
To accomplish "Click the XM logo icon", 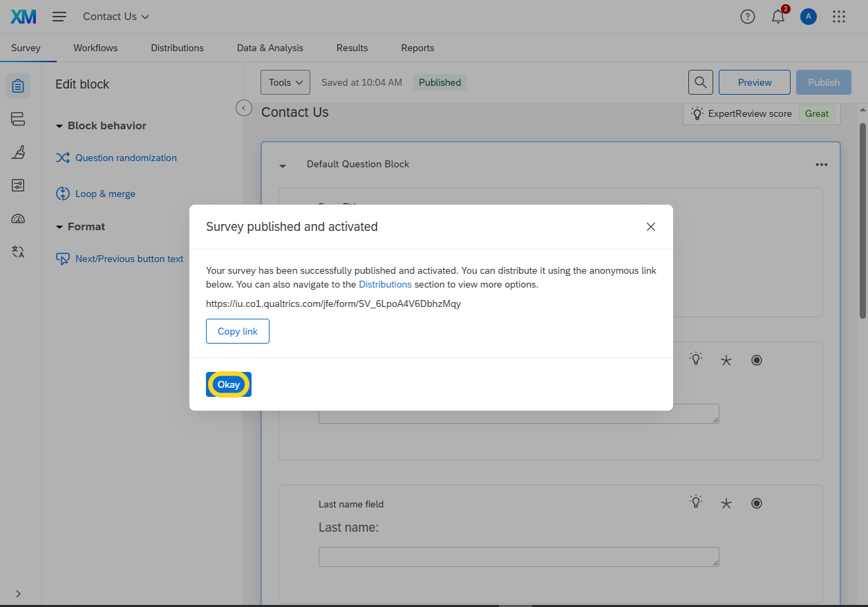I will [x=23, y=17].
